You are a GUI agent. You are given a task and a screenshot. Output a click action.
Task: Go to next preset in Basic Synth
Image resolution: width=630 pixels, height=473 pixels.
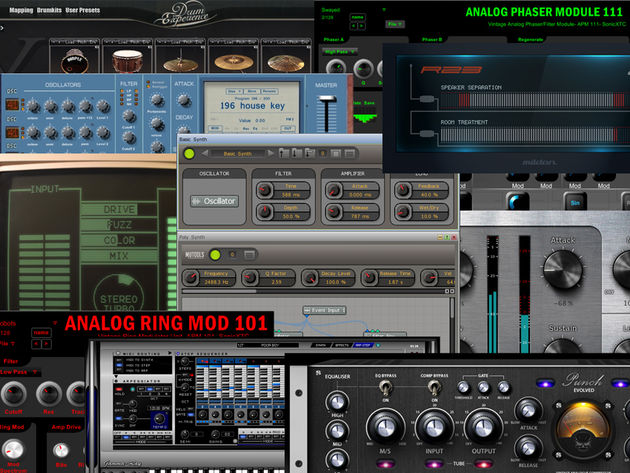pos(270,153)
